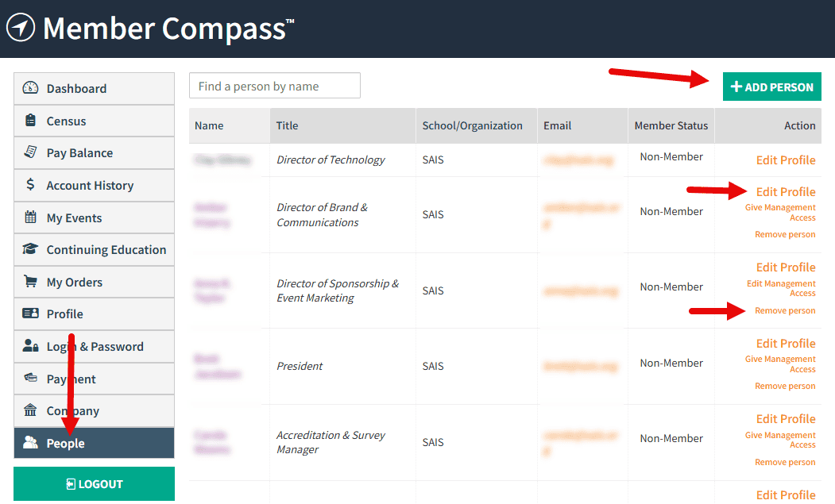The height and width of the screenshot is (504, 835).
Task: Edit Profile for Director of Technology
Action: [x=786, y=160]
